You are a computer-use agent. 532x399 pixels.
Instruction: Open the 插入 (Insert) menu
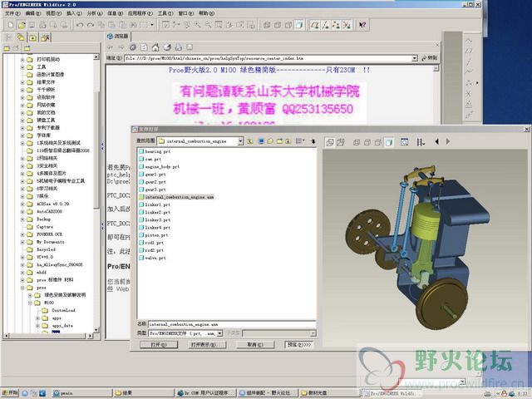coord(74,13)
